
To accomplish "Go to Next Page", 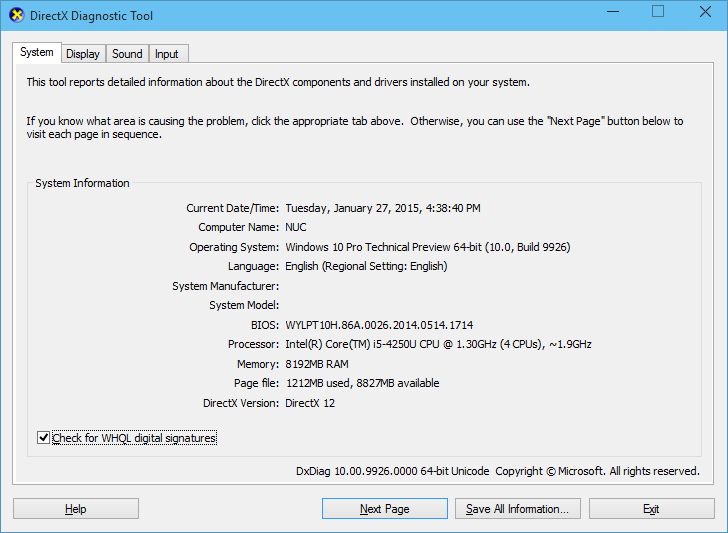I will pos(384,509).
